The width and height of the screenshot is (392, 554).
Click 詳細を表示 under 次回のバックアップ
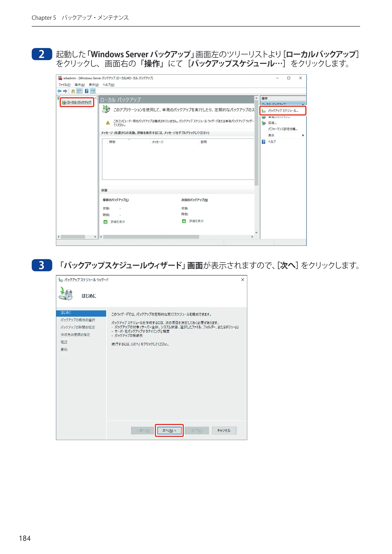coord(196,221)
